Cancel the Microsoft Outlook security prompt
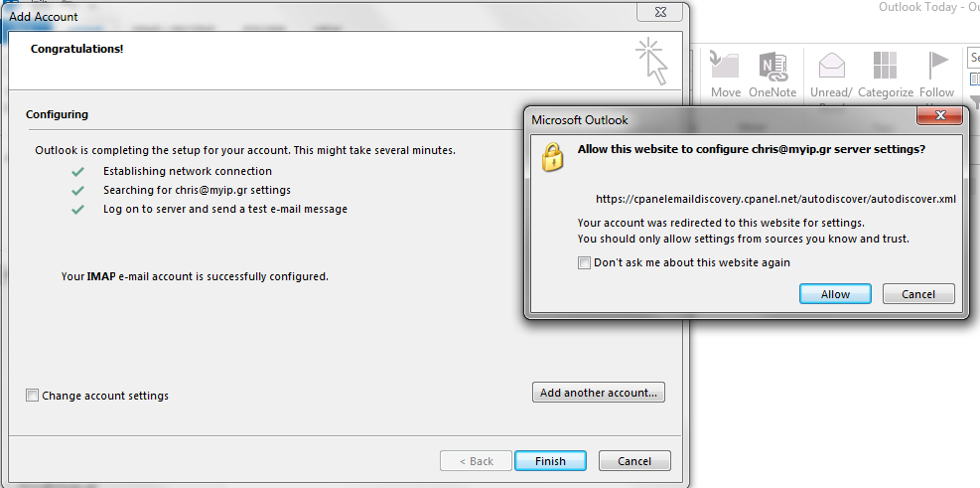This screenshot has height=488, width=980. tap(917, 294)
